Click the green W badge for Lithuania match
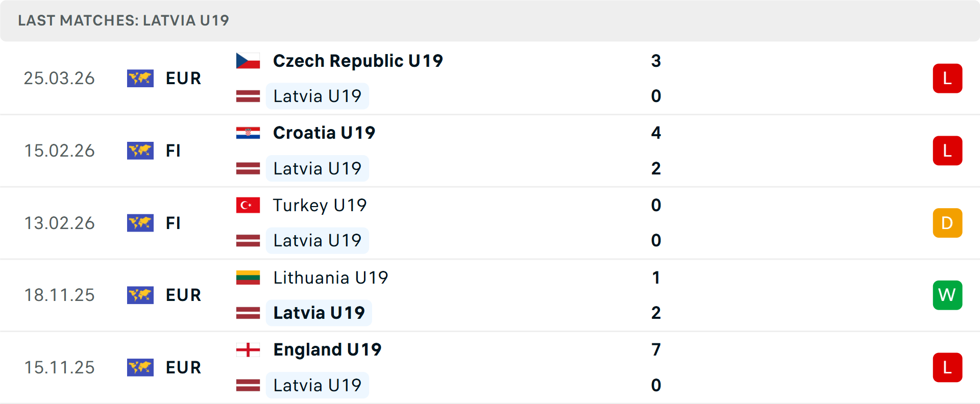 point(947,295)
